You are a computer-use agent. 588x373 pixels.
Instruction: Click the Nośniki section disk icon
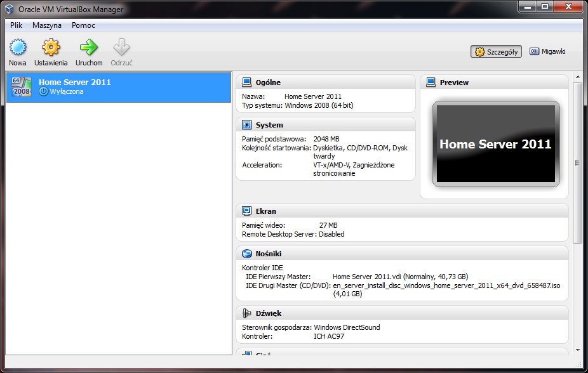[x=246, y=254]
